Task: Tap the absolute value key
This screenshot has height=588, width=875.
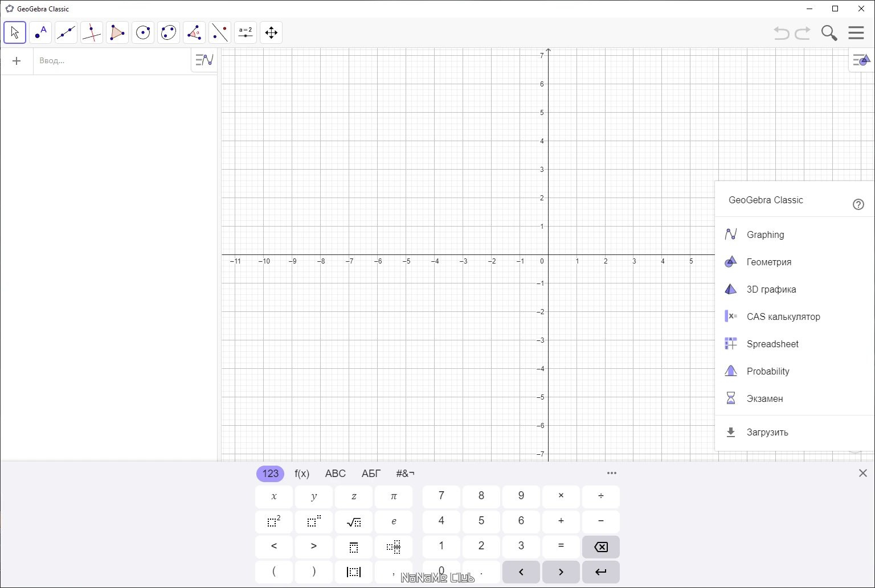Action: [x=354, y=571]
